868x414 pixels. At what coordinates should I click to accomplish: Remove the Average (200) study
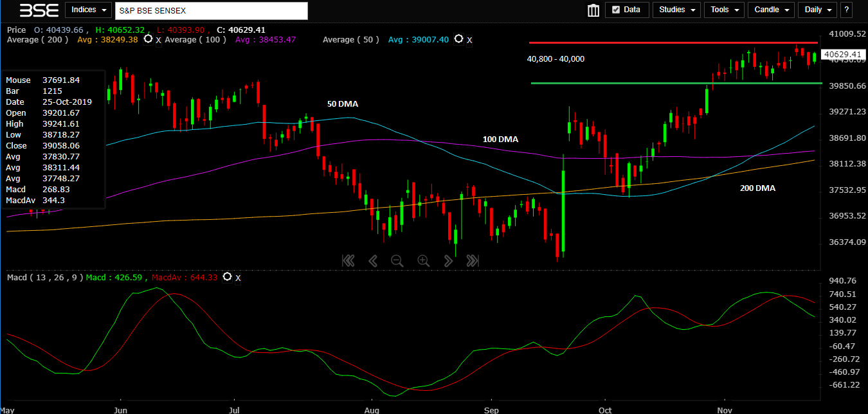[x=158, y=40]
